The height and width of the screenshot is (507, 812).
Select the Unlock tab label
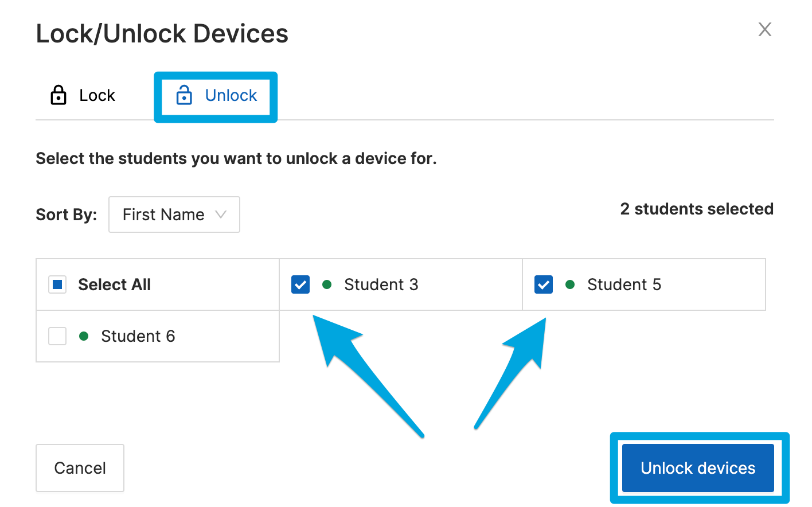(x=231, y=95)
